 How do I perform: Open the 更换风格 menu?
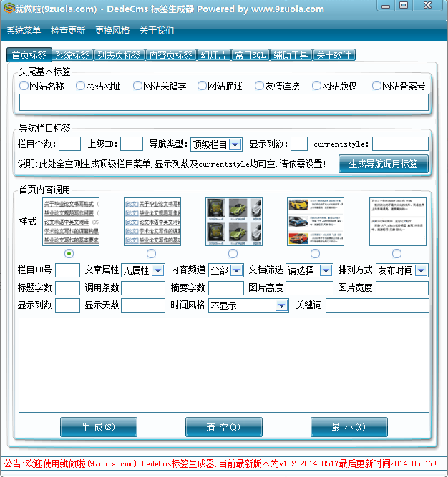click(112, 31)
